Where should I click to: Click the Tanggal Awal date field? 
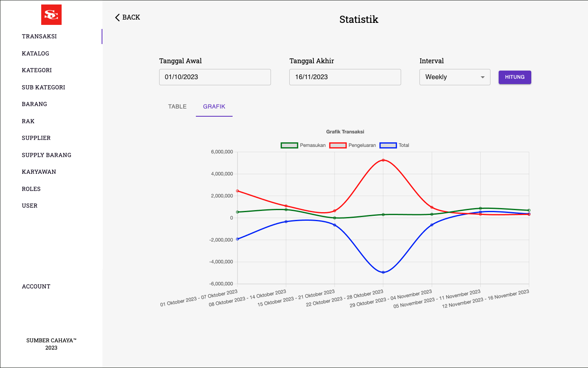click(215, 77)
